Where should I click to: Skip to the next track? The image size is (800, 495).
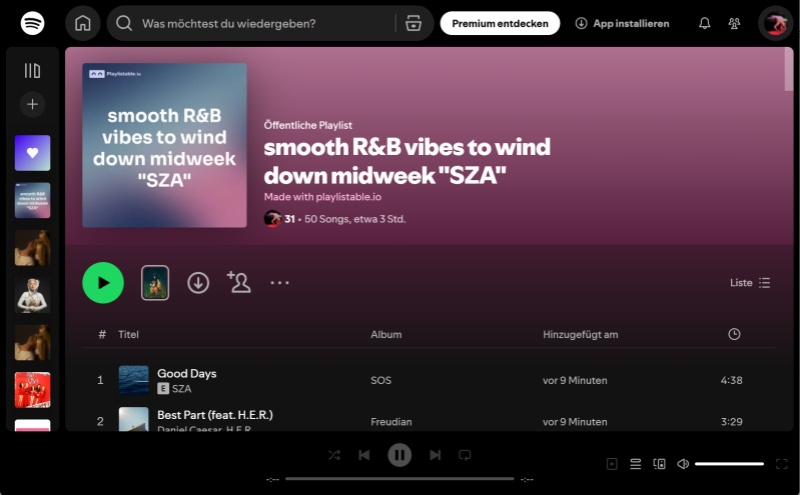435,455
